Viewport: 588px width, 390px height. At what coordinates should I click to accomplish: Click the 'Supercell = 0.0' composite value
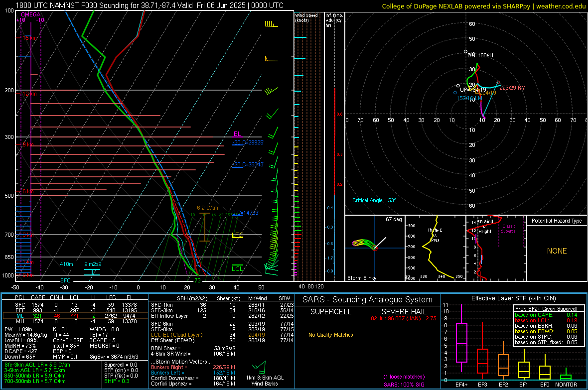point(121,365)
